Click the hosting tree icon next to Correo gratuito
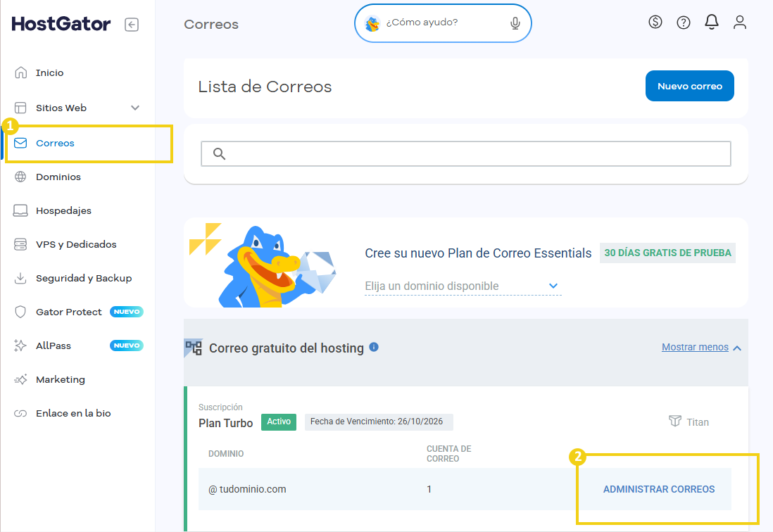773x532 pixels. coord(193,348)
